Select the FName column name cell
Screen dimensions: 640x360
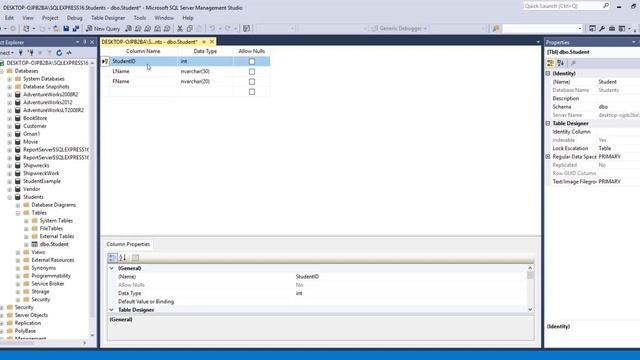pos(143,82)
